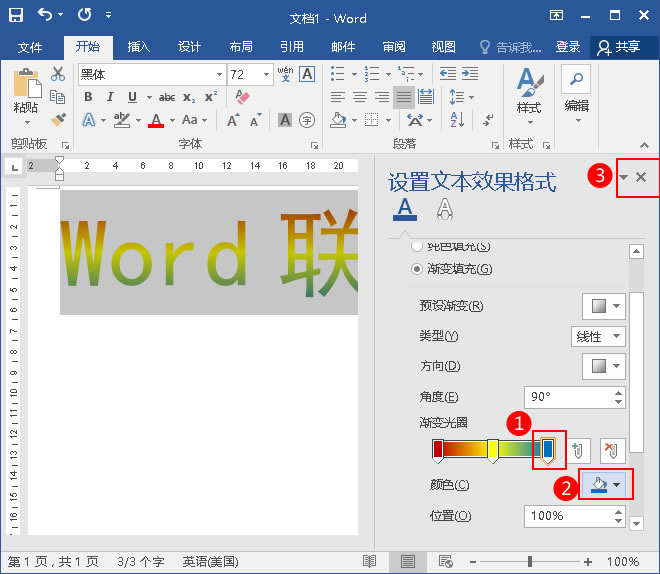Image resolution: width=660 pixels, height=574 pixels.
Task: Open the 方向 direction dropdown
Action: point(604,366)
